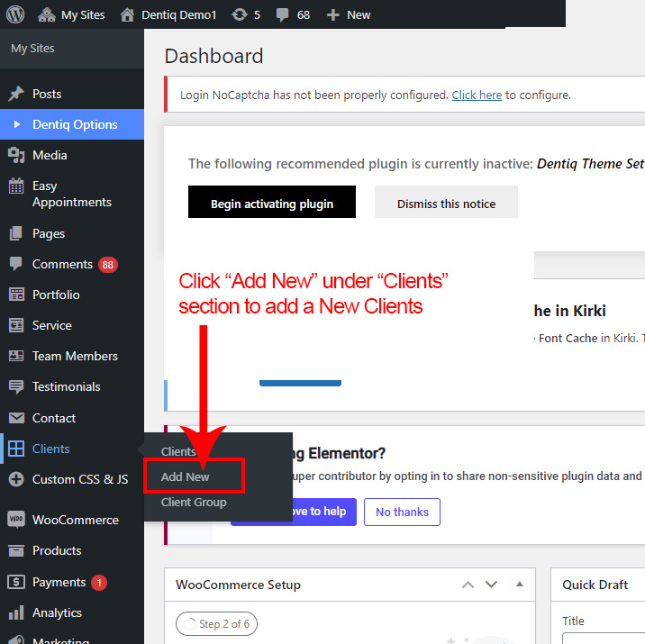Select the Contact envelope icon
Image resolution: width=645 pixels, height=644 pixels.
(x=16, y=418)
